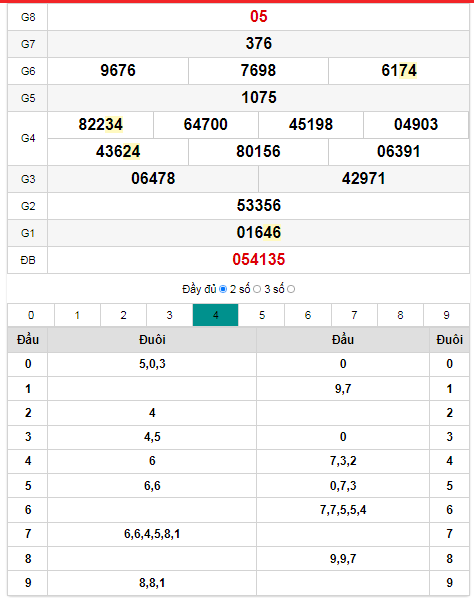Switch to digit tab 0
Viewport: 474px width, 598px height.
point(31,315)
